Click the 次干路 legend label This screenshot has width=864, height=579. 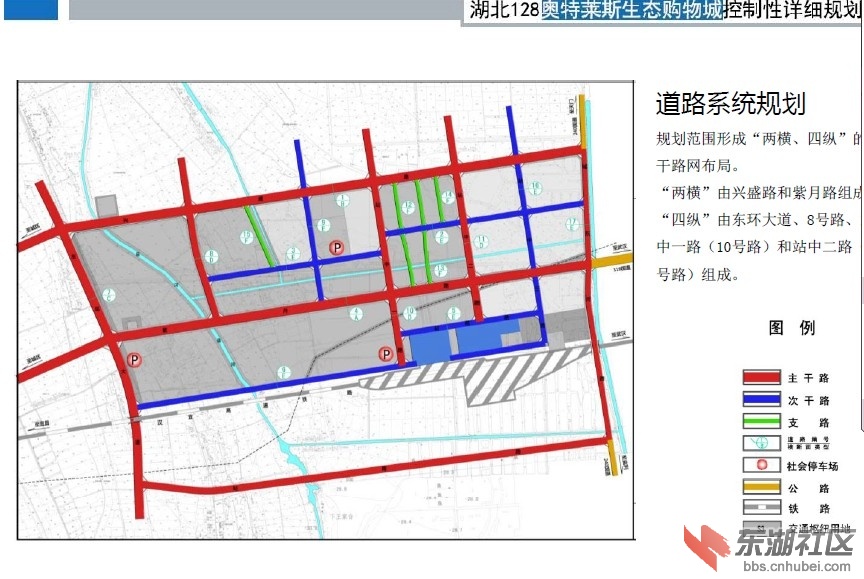808,401
